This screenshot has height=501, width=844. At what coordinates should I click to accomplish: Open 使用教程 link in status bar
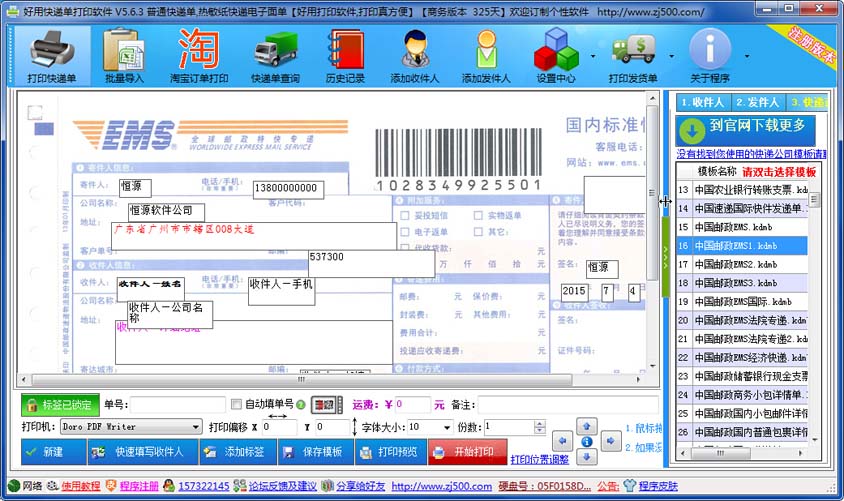point(81,486)
